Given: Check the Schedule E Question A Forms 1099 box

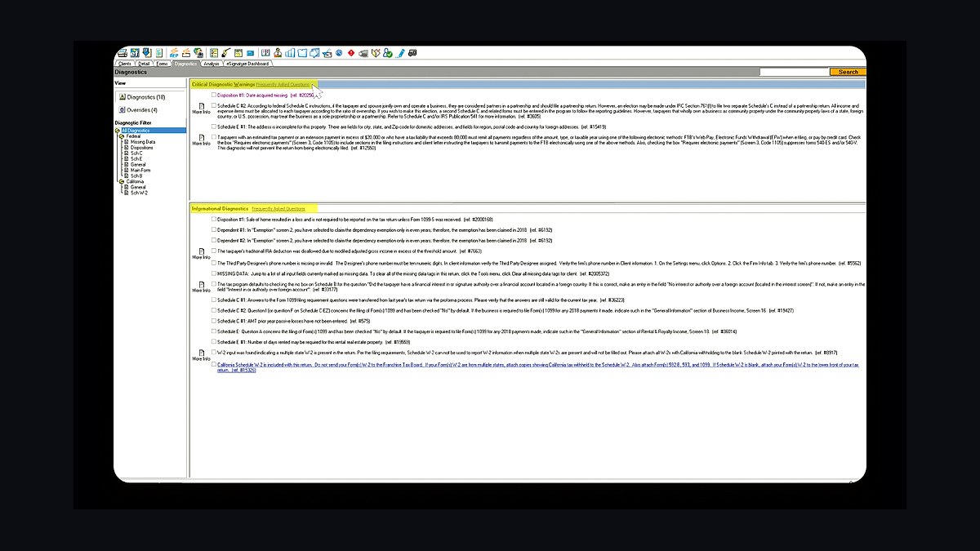Looking at the screenshot, I should pyautogui.click(x=214, y=331).
